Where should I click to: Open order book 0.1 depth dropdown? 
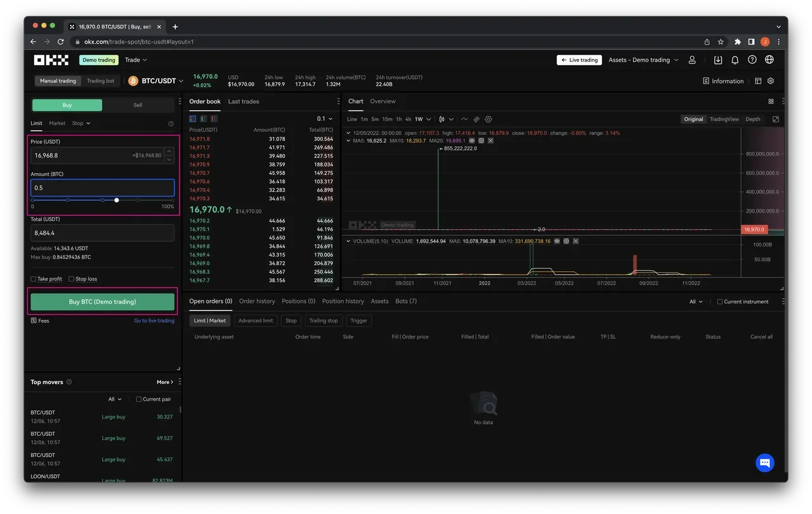point(325,119)
